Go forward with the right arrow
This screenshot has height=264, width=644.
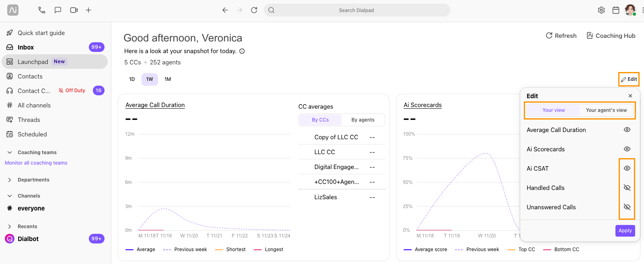point(240,10)
